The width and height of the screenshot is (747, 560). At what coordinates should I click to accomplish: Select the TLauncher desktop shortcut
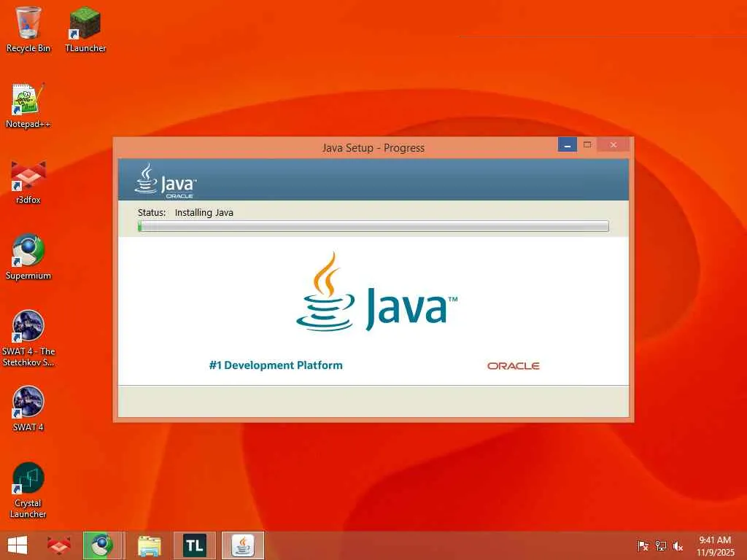85,29
